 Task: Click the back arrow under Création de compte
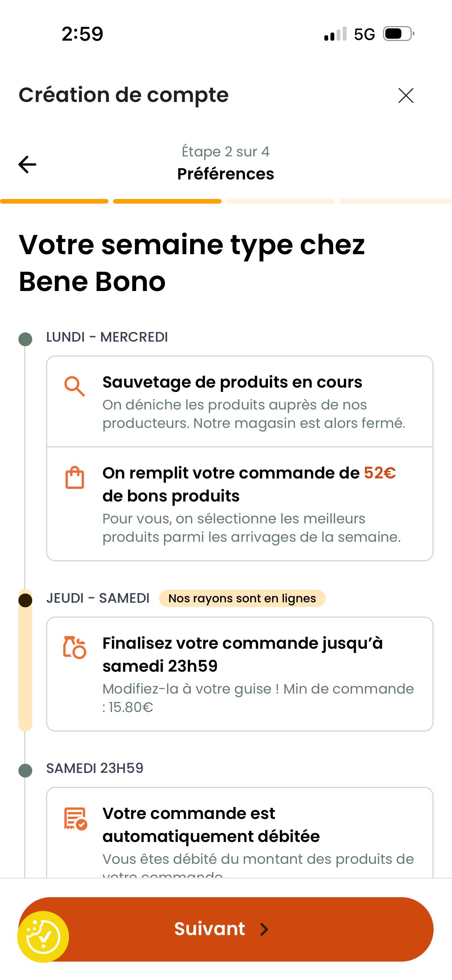[27, 164]
